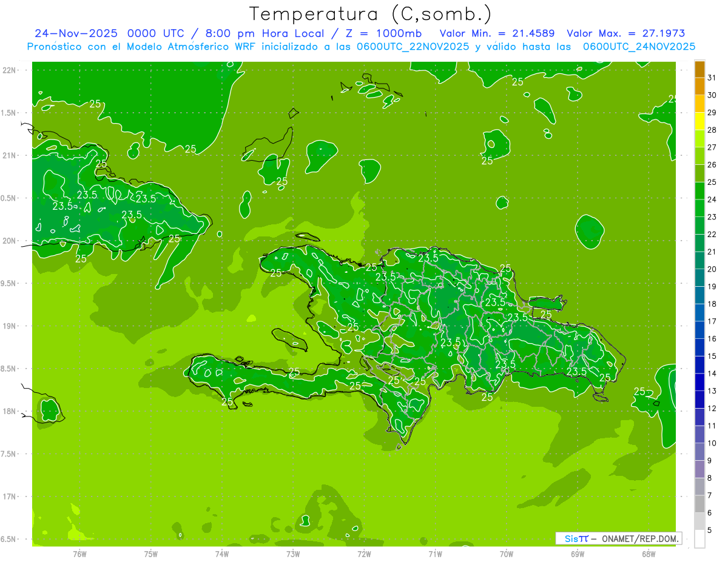
Task: Click the legend value 10
Action: 712,443
